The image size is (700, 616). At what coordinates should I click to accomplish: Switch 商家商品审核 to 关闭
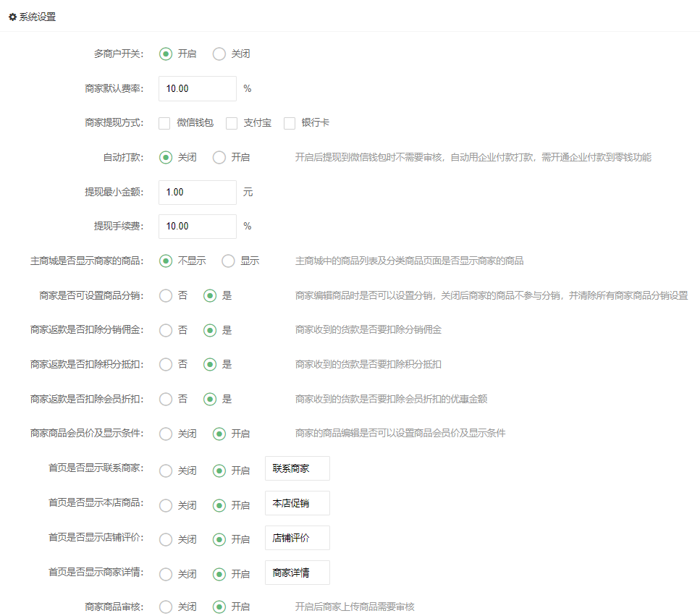tap(166, 607)
